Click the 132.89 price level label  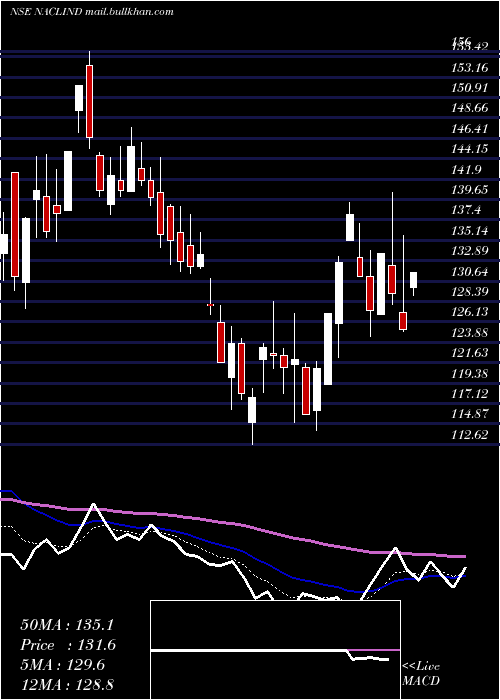pyautogui.click(x=469, y=251)
